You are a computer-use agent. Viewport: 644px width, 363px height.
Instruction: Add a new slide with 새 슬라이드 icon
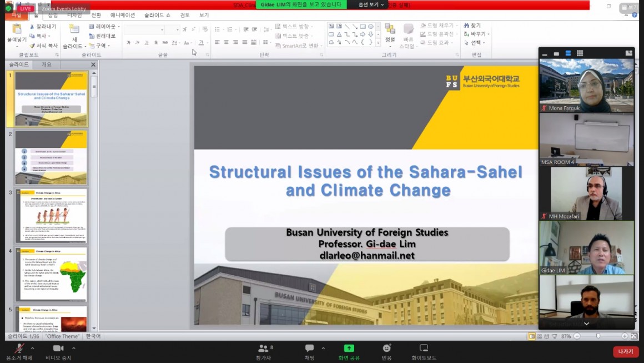pyautogui.click(x=74, y=29)
